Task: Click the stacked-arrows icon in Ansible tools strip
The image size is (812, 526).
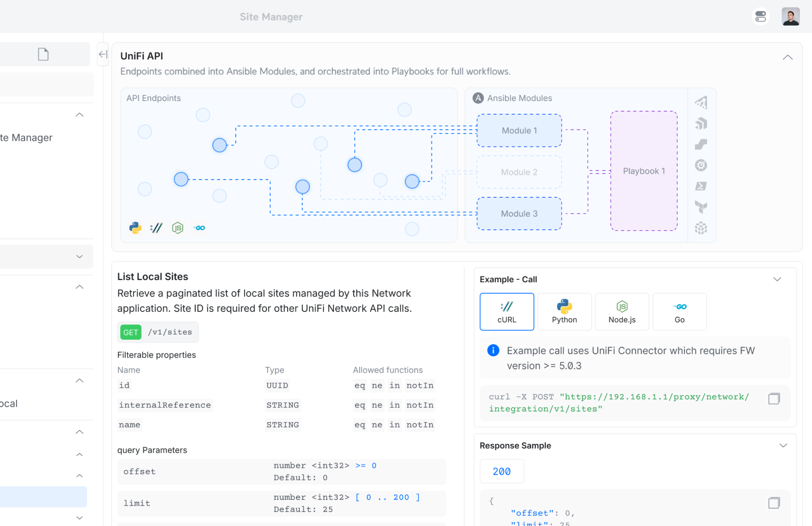Action: coord(701,123)
